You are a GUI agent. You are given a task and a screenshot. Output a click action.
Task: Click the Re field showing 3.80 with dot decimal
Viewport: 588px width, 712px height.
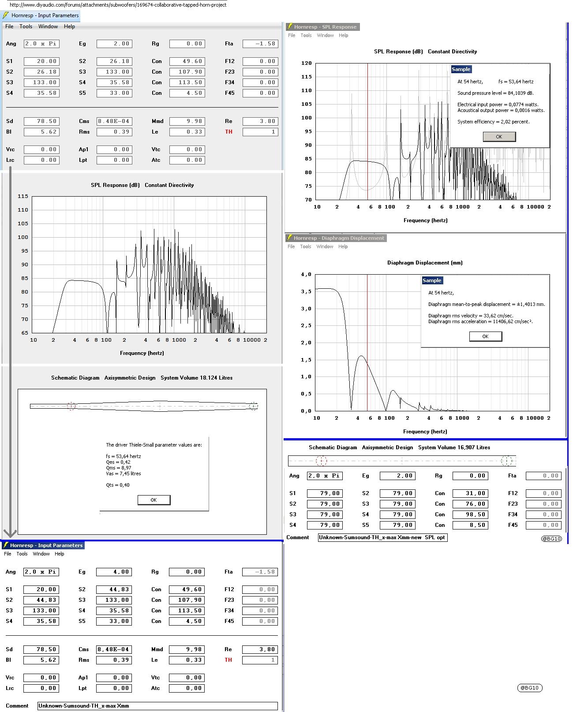(x=260, y=121)
